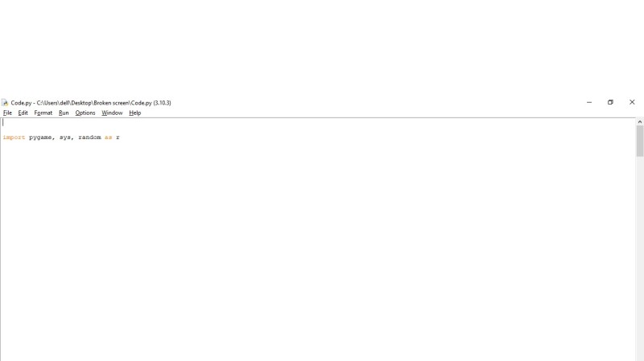
Task: Place cursor in the word pygame
Action: (41, 137)
